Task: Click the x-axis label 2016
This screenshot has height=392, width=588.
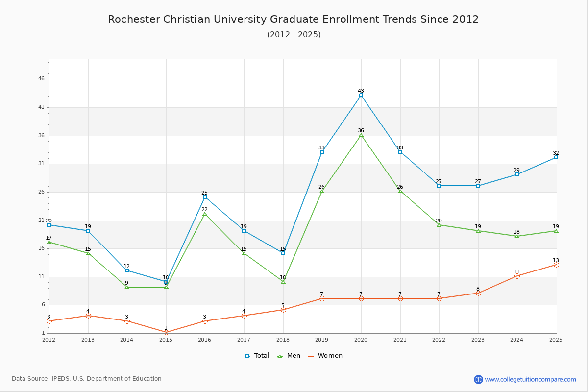Action: pos(205,339)
